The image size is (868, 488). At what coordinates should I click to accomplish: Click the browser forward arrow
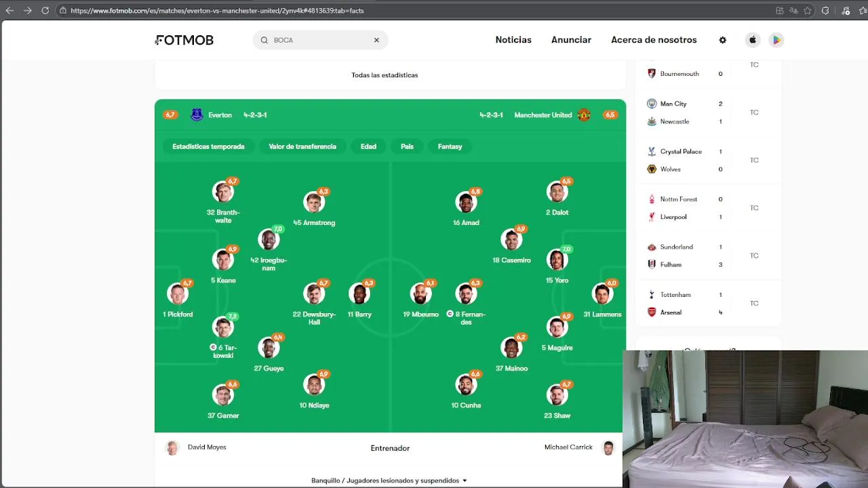[x=27, y=11]
